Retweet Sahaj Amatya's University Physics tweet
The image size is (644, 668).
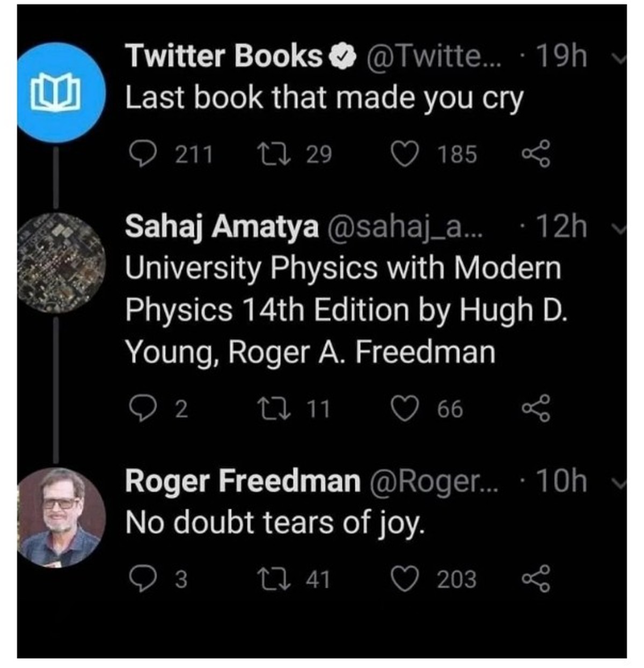[x=274, y=409]
